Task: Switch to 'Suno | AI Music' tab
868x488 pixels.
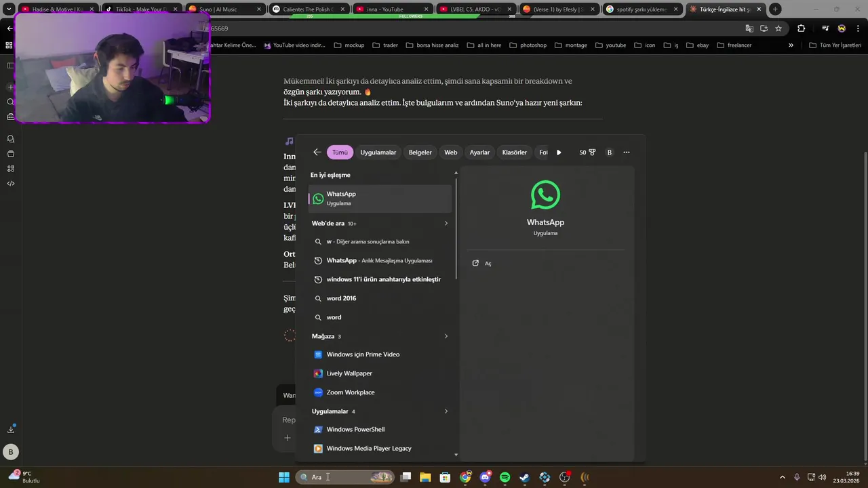Action: click(224, 9)
